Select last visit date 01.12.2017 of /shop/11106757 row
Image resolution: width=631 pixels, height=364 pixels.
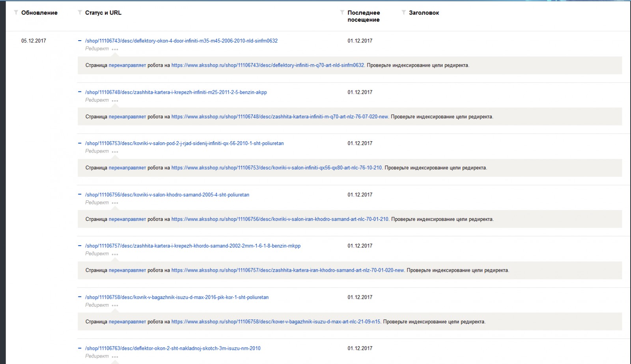point(360,246)
